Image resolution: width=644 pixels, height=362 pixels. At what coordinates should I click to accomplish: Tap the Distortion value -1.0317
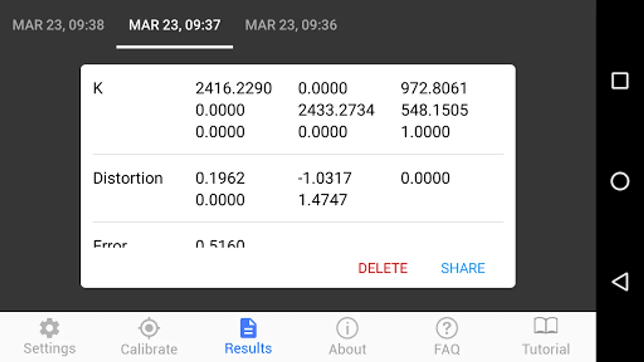coord(325,178)
